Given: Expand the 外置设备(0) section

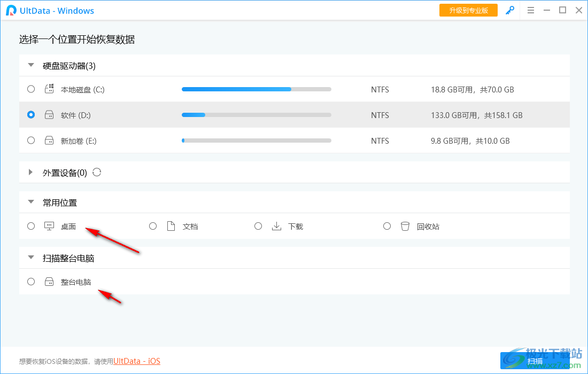Looking at the screenshot, I should (30, 172).
